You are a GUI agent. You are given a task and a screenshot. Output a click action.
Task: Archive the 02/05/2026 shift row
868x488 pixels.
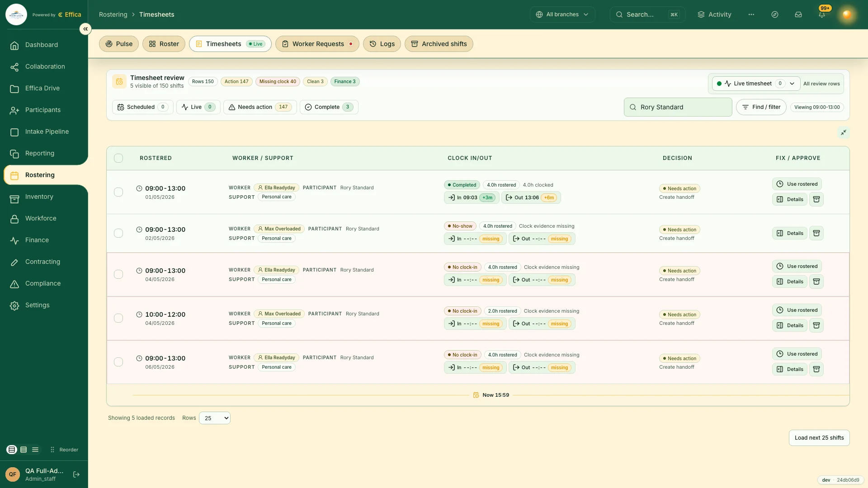816,233
